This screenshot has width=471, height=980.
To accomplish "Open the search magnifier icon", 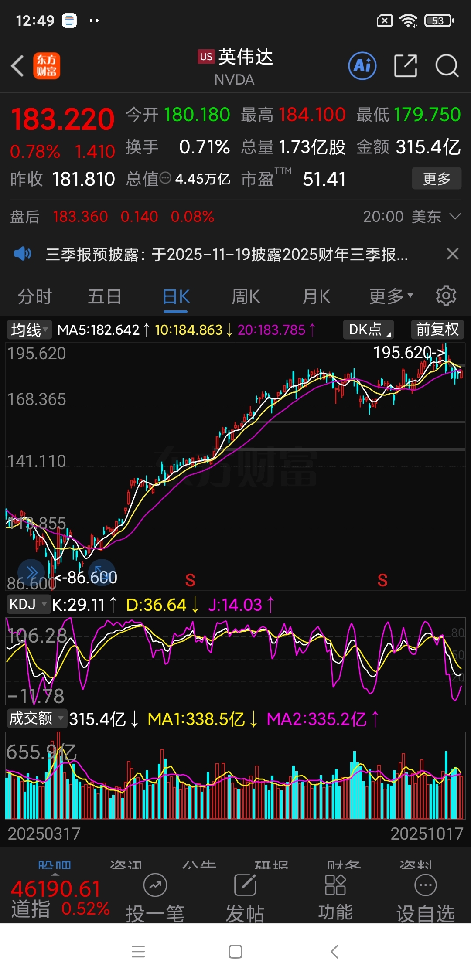I will point(447,66).
